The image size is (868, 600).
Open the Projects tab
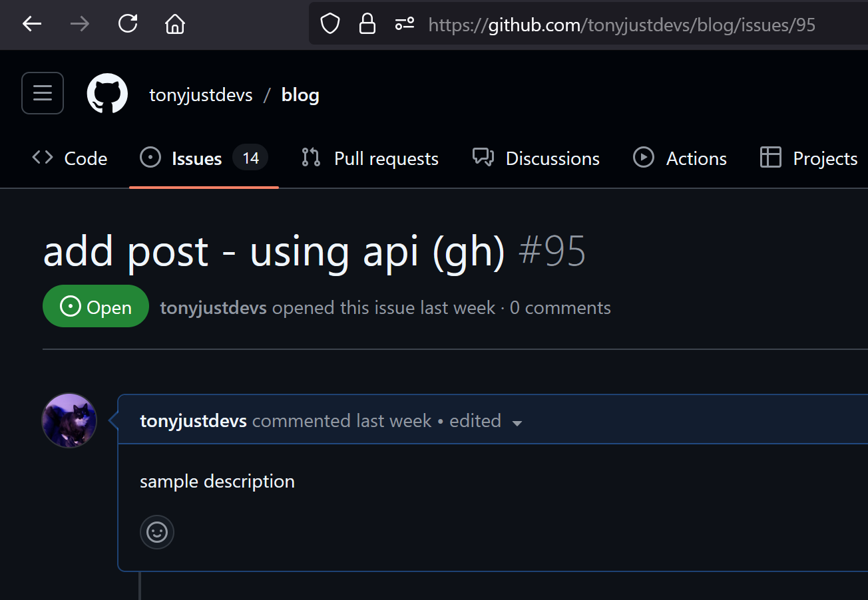coord(809,158)
